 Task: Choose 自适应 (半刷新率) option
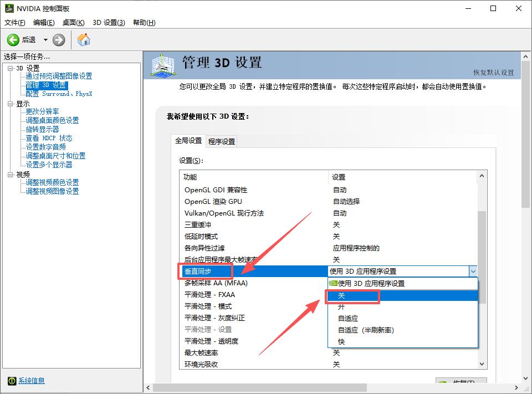coord(403,330)
